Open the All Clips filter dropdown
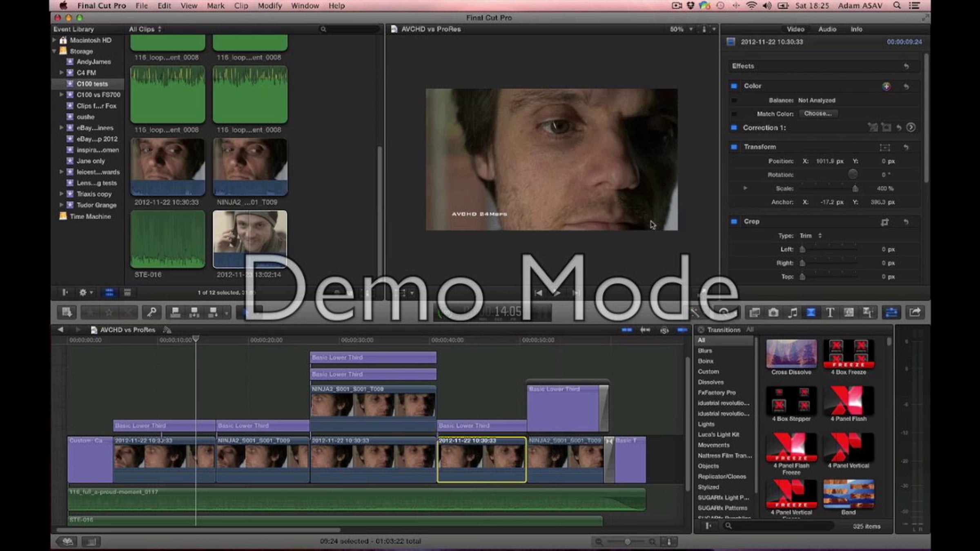This screenshot has width=980, height=551. [x=145, y=29]
